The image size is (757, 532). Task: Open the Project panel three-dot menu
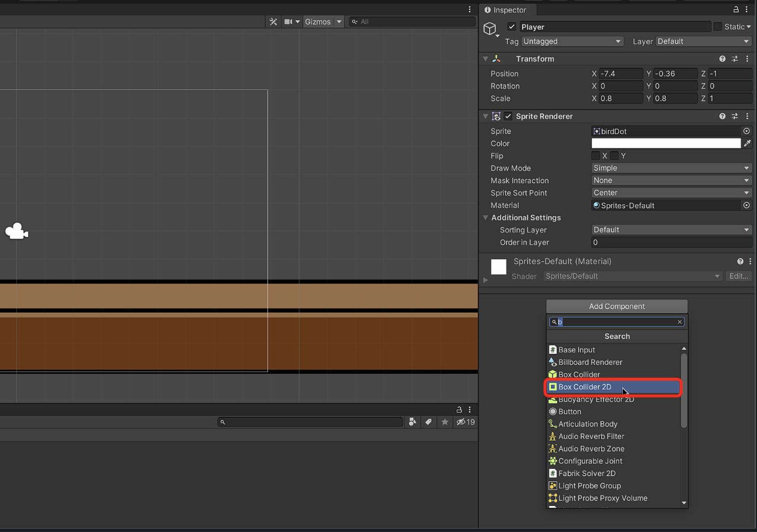point(470,409)
